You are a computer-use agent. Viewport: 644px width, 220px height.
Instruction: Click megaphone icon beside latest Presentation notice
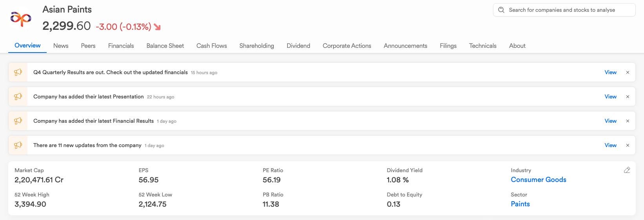[x=18, y=96]
